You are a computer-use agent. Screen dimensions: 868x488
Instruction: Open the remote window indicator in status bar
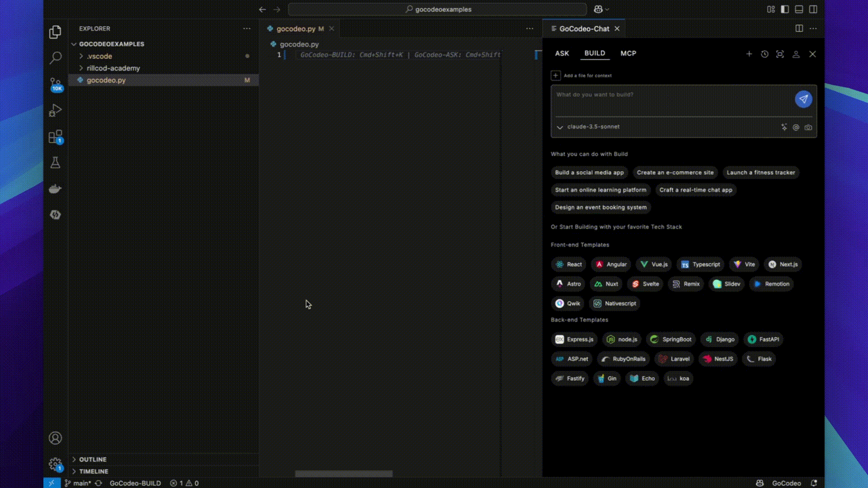[52, 483]
